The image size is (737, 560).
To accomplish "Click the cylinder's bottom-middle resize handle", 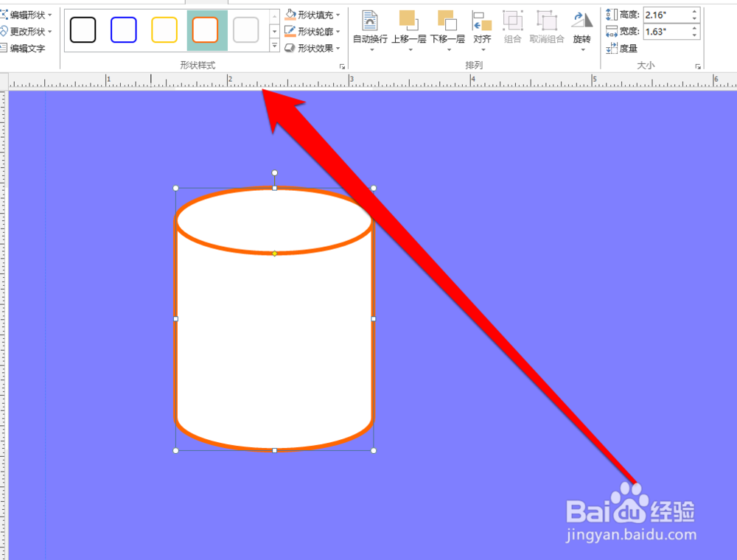I will click(274, 450).
